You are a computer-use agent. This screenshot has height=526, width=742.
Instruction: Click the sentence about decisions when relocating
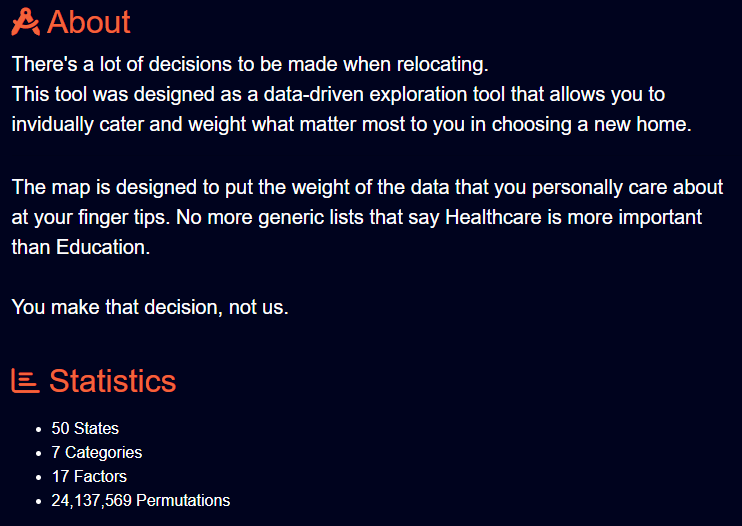[x=250, y=65]
